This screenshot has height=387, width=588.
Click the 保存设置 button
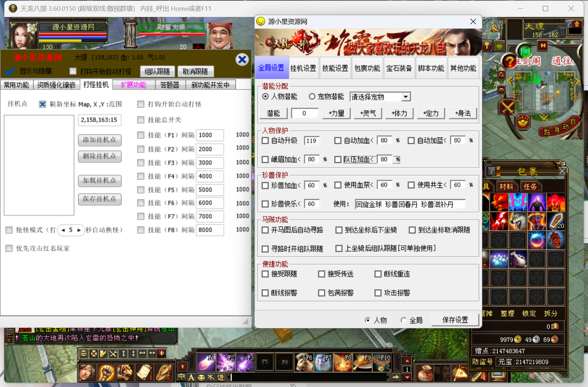[455, 320]
